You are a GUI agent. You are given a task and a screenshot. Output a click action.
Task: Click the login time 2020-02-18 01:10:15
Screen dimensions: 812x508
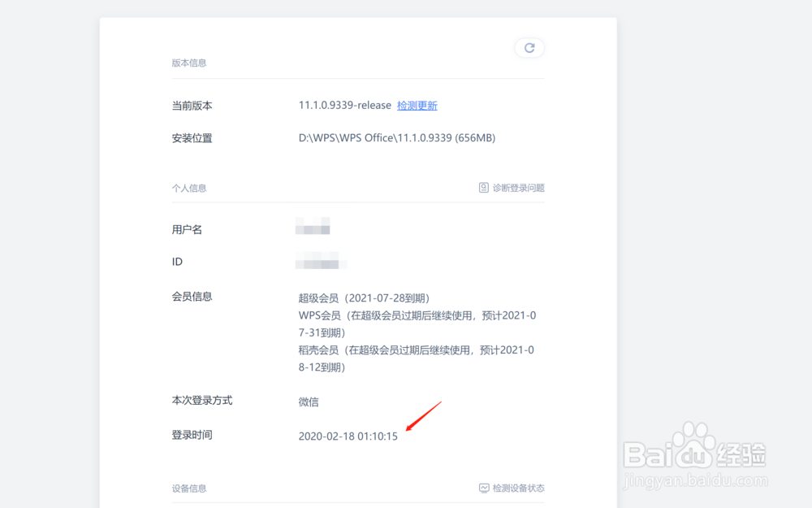tap(348, 435)
